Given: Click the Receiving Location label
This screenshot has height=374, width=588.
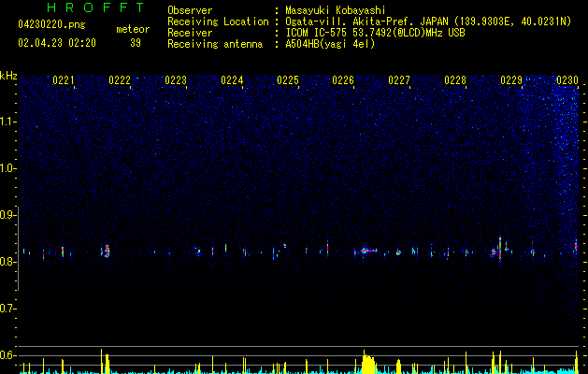Looking at the screenshot, I should pyautogui.click(x=218, y=22).
